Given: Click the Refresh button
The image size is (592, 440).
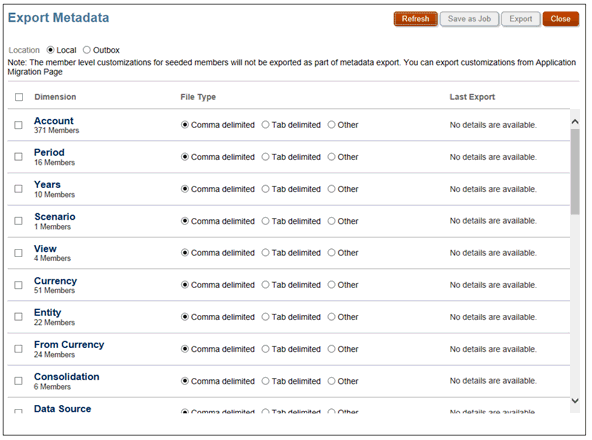Looking at the screenshot, I should tap(415, 19).
